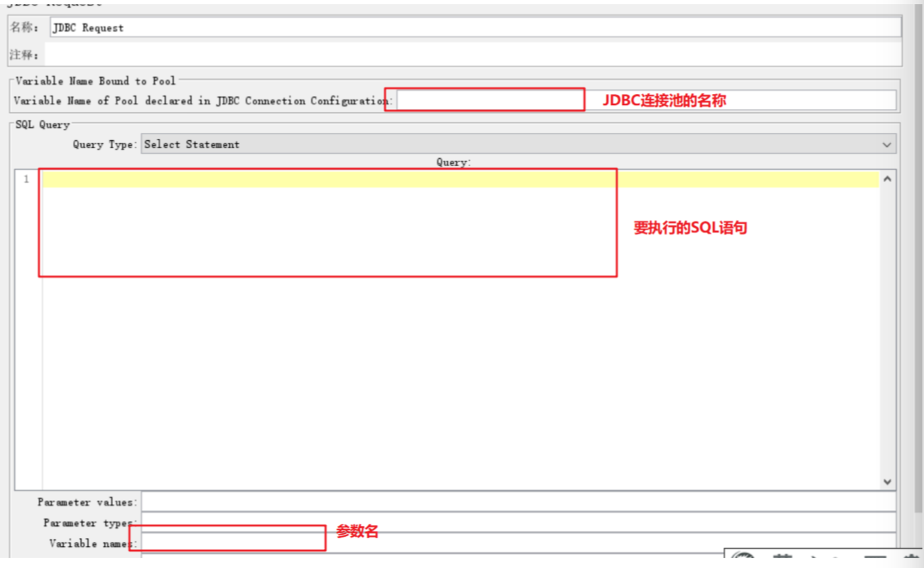Click the query editor scroll up arrow
Image resolution: width=924 pixels, height=568 pixels.
pos(887,179)
